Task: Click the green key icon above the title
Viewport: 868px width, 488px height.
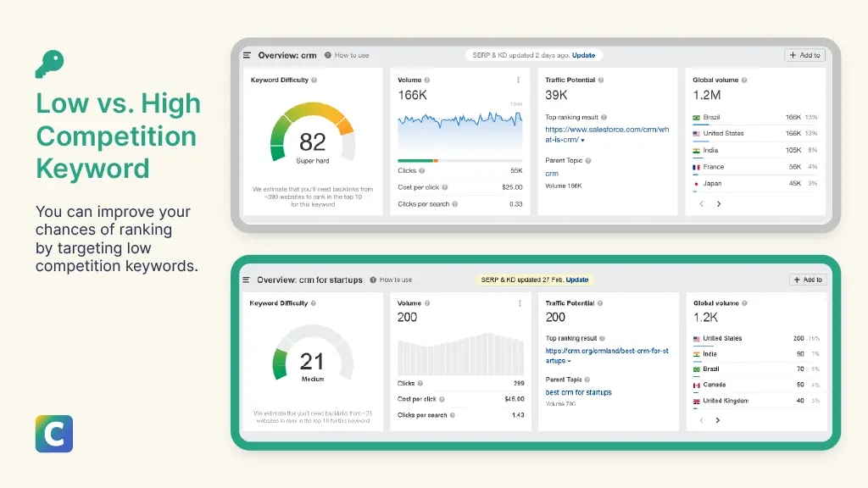Action: click(x=50, y=64)
